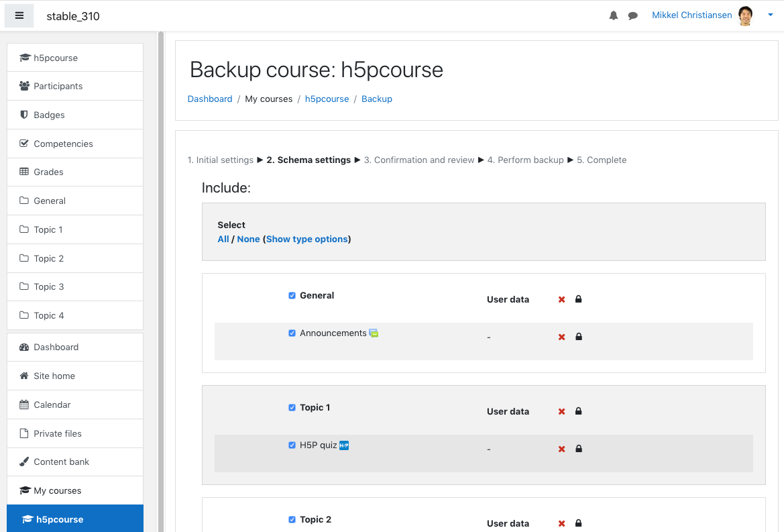Open the notifications bell icon
The image size is (784, 532).
click(x=614, y=15)
